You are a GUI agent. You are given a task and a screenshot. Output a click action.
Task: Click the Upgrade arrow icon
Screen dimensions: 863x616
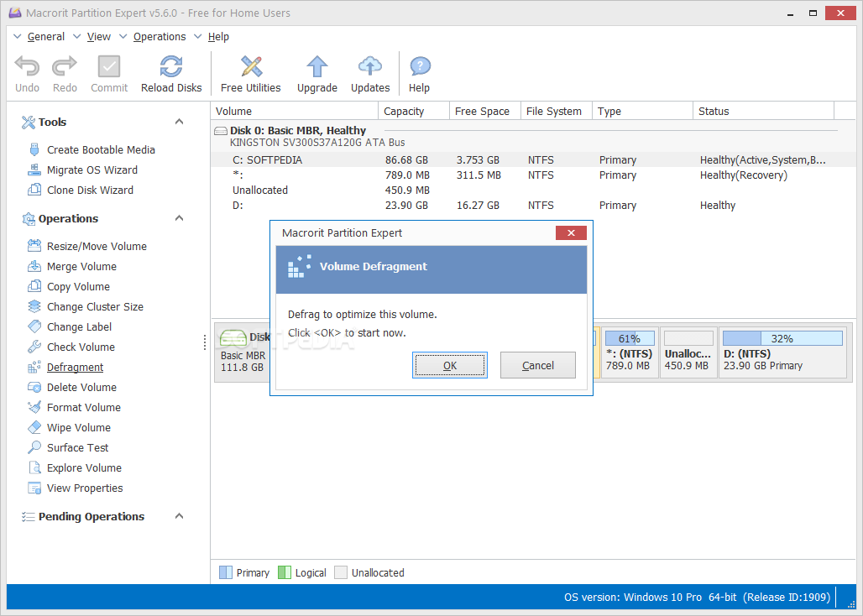[317, 66]
